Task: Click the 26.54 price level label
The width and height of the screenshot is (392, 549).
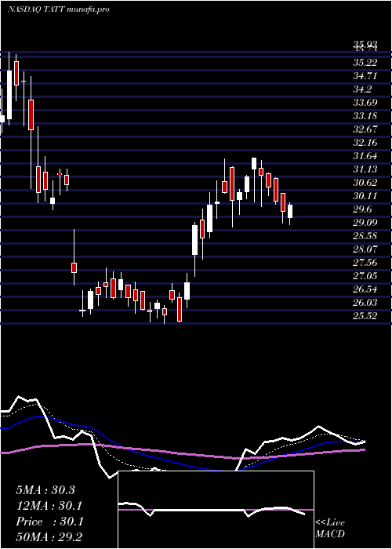Action: [x=365, y=289]
